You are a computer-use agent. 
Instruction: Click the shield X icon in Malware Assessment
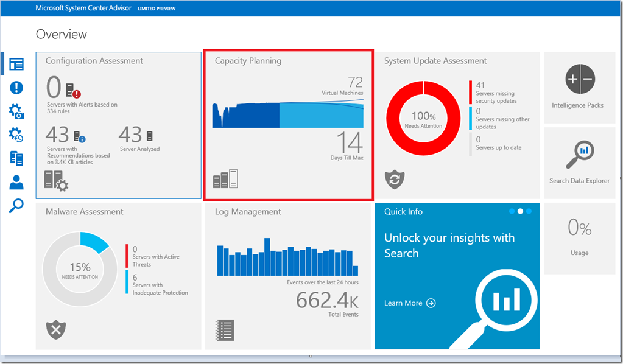[56, 330]
